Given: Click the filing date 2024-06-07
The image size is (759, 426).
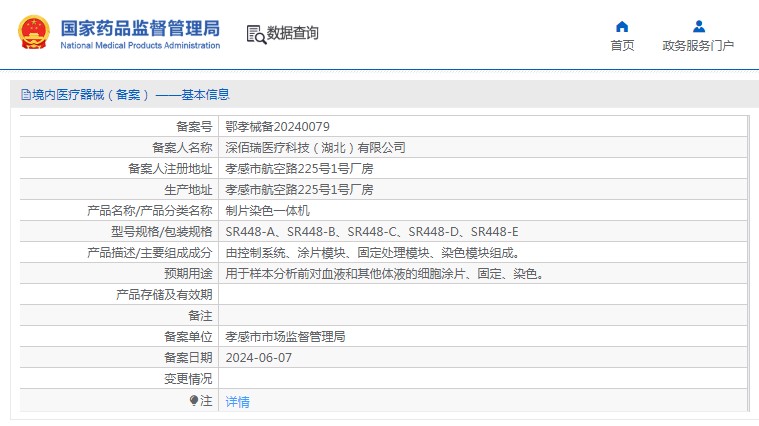Looking at the screenshot, I should pos(259,358).
